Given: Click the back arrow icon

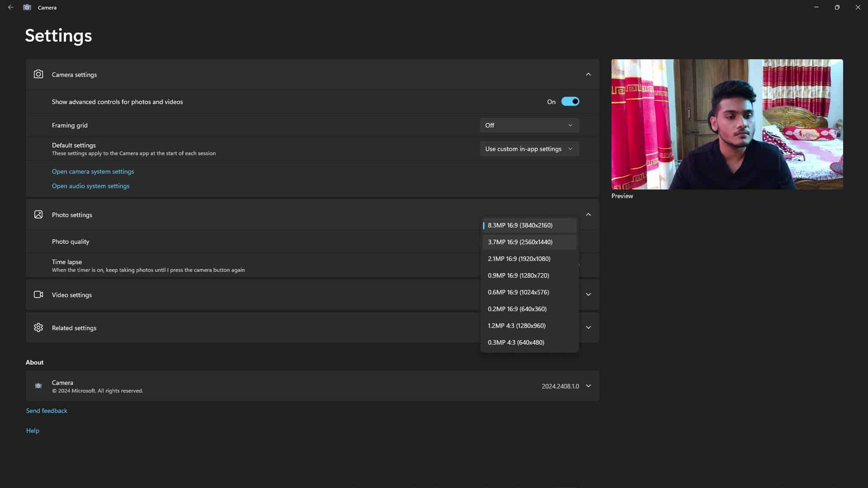Looking at the screenshot, I should (10, 7).
